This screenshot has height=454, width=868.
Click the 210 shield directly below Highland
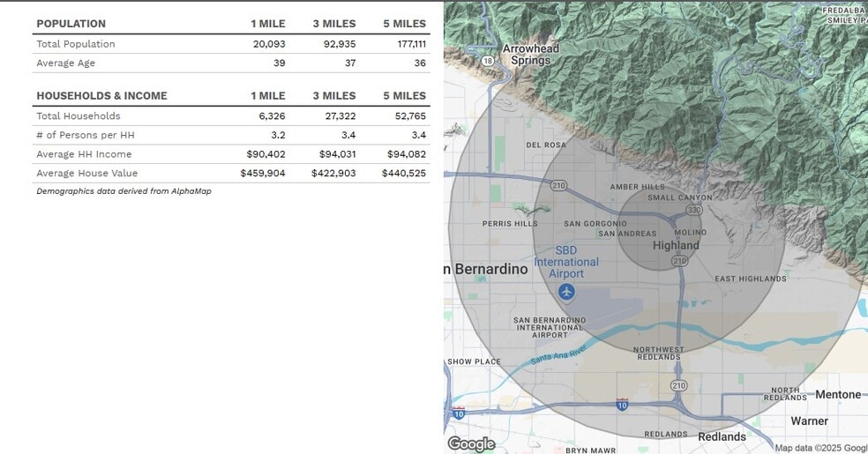tap(679, 261)
